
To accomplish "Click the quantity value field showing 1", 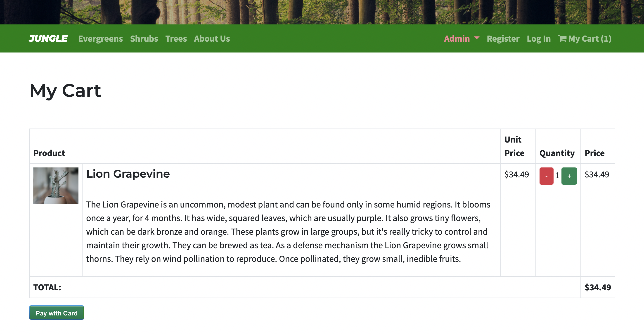I will (x=557, y=176).
